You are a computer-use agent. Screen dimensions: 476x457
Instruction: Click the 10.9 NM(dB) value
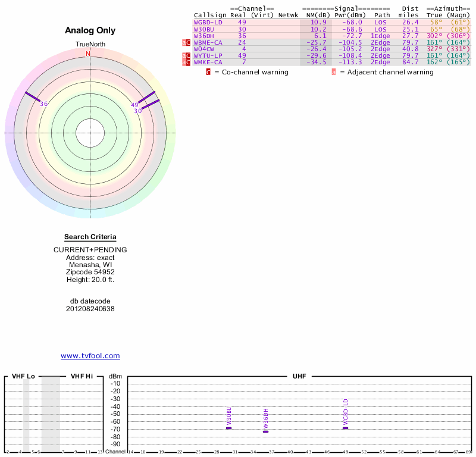pyautogui.click(x=318, y=23)
